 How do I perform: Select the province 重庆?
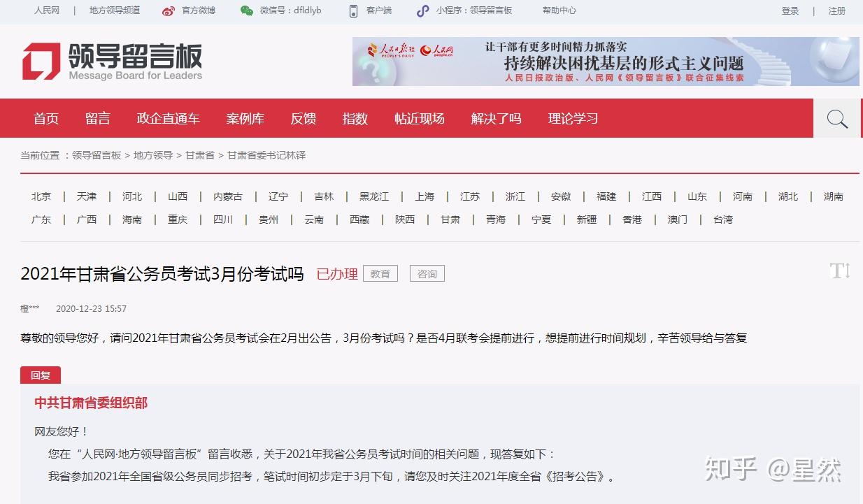point(178,219)
